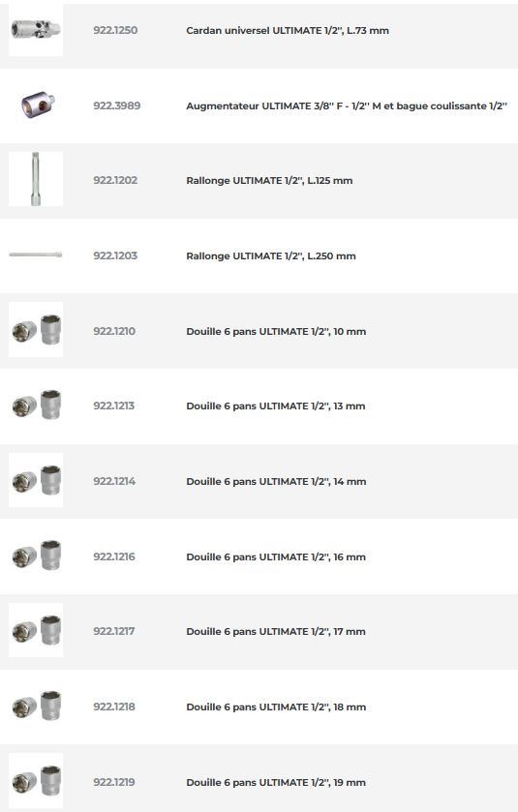Select the 10 mm Douille socket thumbnail
Image resolution: width=518 pixels, height=812 pixels.
tap(36, 330)
